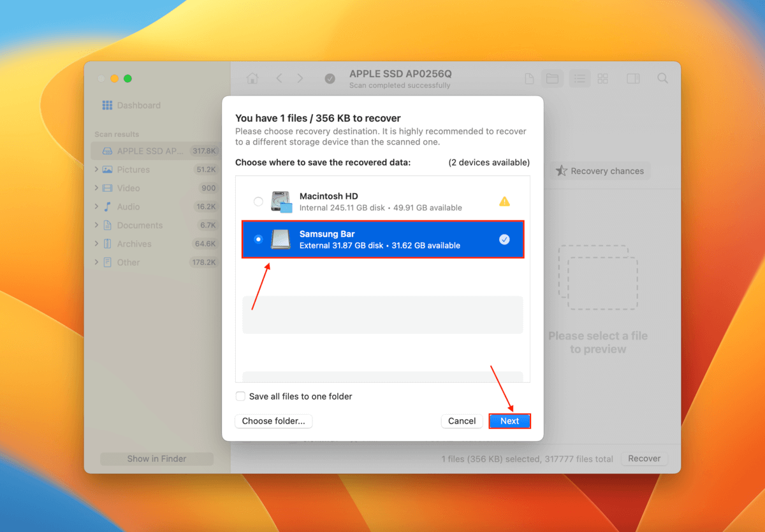Click the yellow warning triangle icon
765x532 pixels.
(504, 201)
